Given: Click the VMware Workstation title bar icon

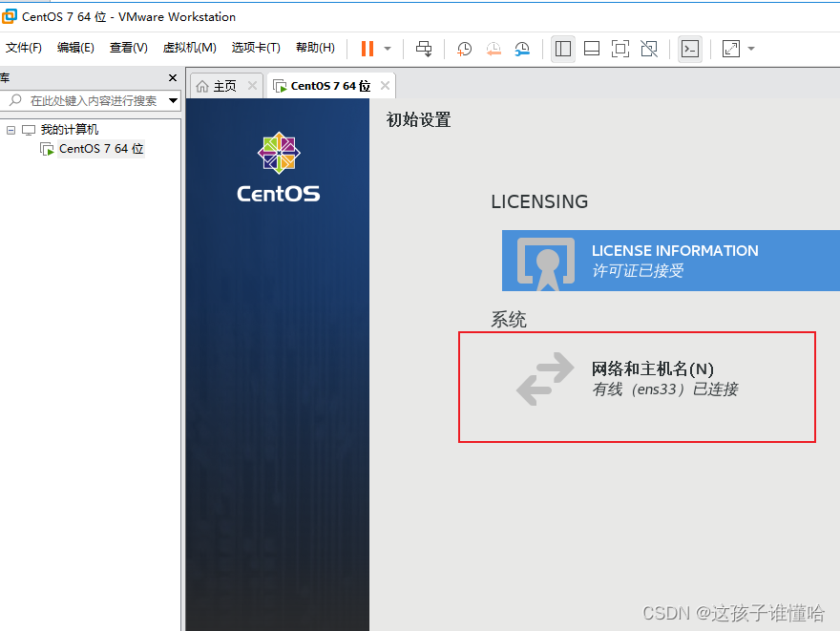Looking at the screenshot, I should [x=10, y=16].
